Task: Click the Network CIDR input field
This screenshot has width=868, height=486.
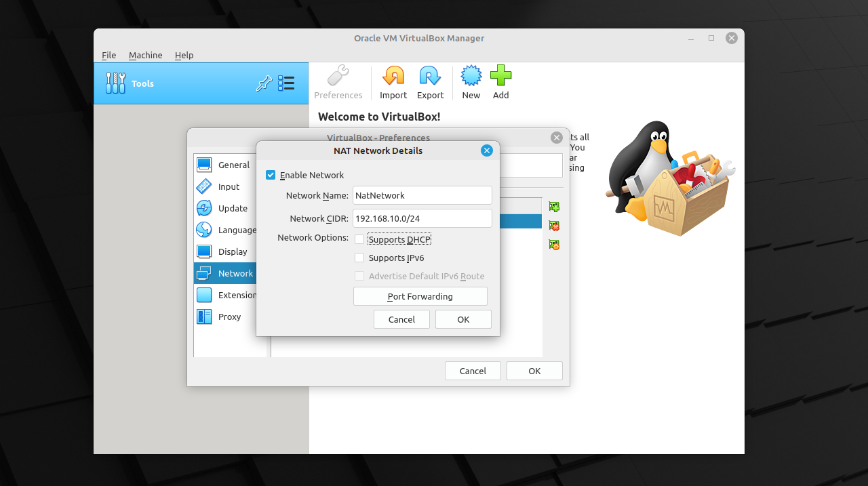Action: click(422, 218)
